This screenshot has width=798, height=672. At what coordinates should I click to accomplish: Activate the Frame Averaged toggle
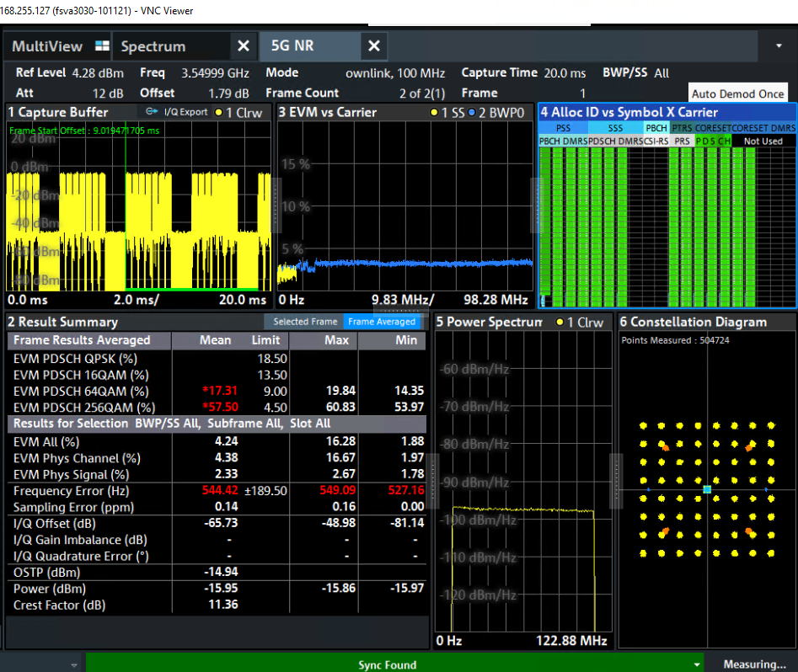[382, 322]
